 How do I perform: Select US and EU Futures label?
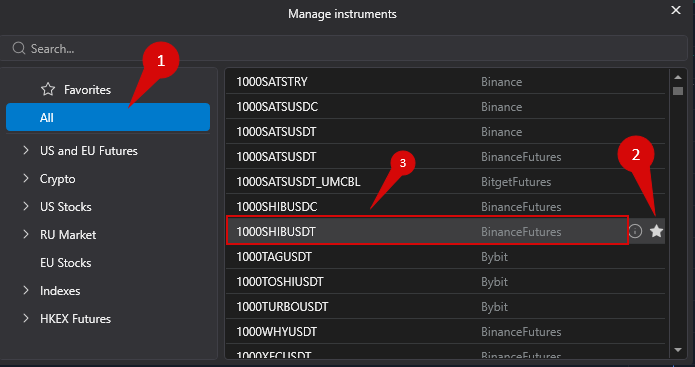(x=89, y=151)
